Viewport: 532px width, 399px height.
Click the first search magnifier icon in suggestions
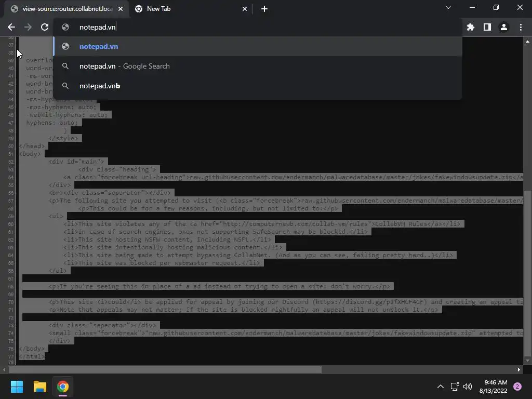tap(65, 66)
